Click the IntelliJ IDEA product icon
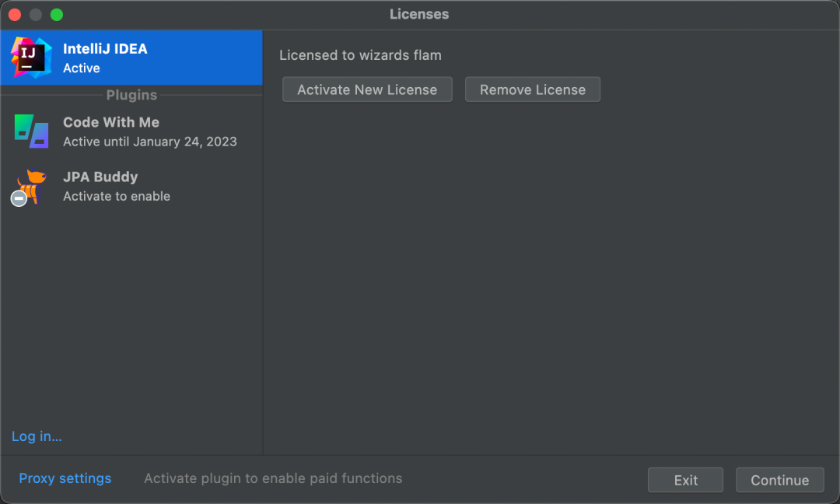 point(31,58)
